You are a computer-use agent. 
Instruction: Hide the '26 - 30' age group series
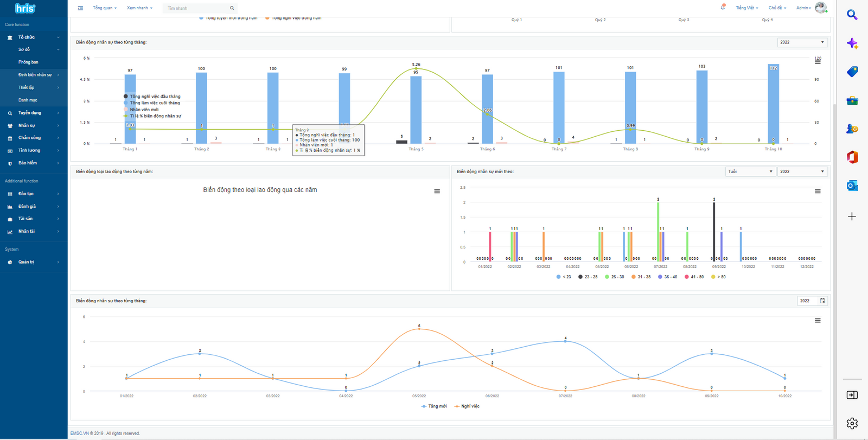pyautogui.click(x=614, y=277)
